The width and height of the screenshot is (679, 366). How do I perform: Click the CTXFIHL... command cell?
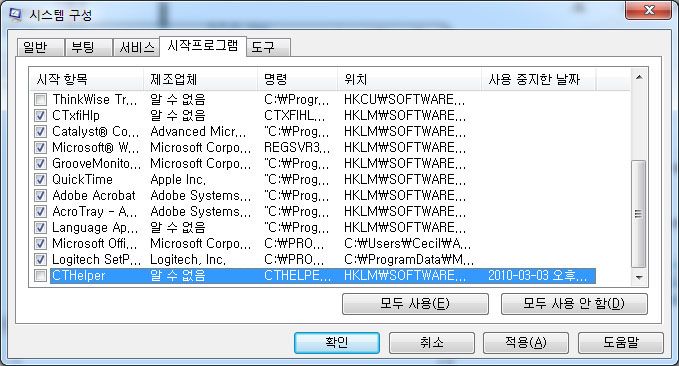tap(294, 116)
